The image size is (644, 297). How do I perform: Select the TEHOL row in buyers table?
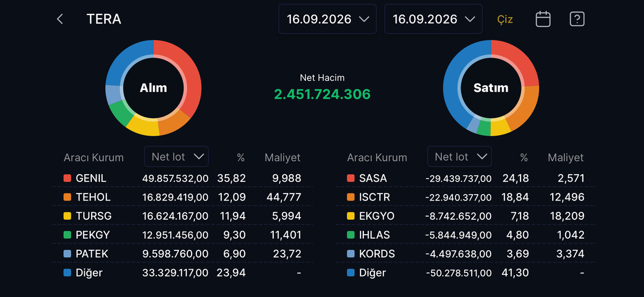182,197
